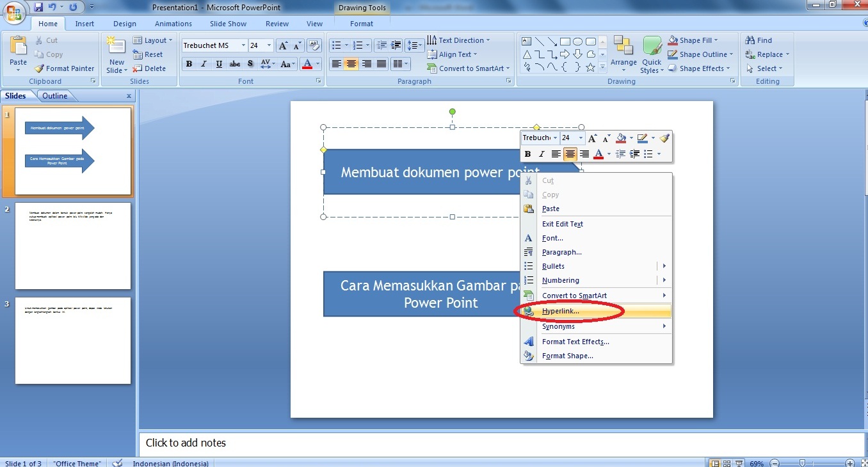Clear all formatting in Font group
Screen dimensions: 868x467
click(x=314, y=45)
